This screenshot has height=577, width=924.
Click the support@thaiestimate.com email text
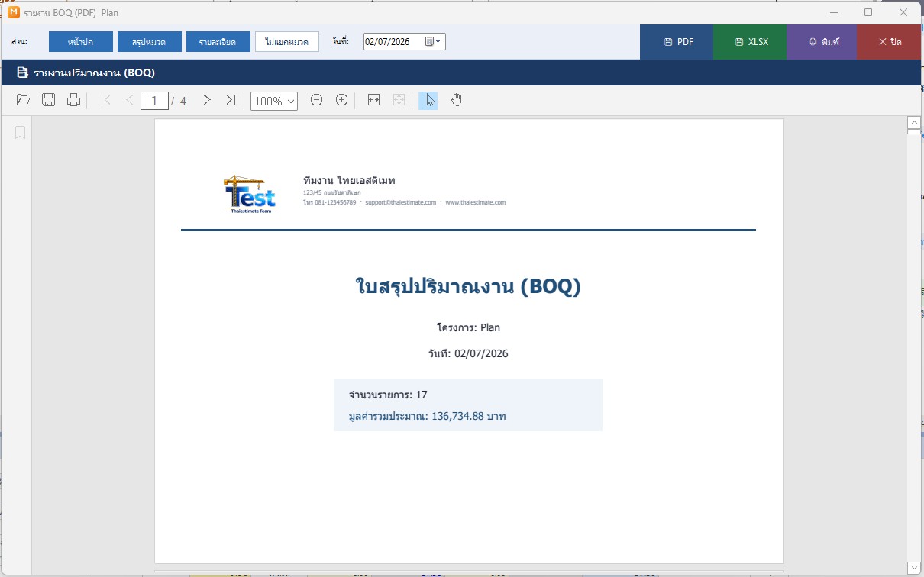click(x=401, y=202)
